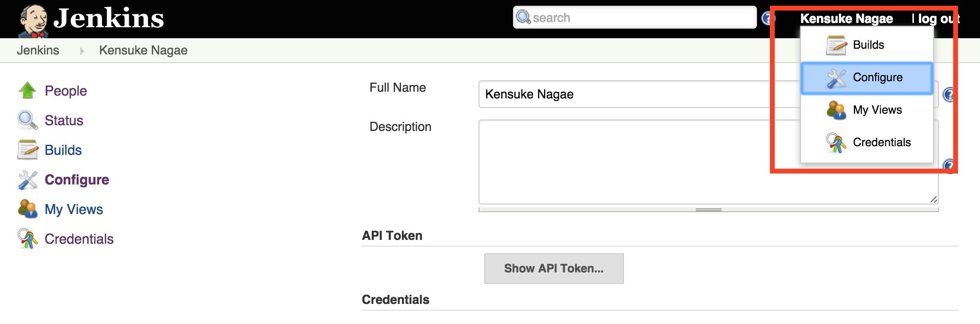The image size is (980, 324).
Task: Click My Views people icon in dropdown
Action: click(x=836, y=110)
